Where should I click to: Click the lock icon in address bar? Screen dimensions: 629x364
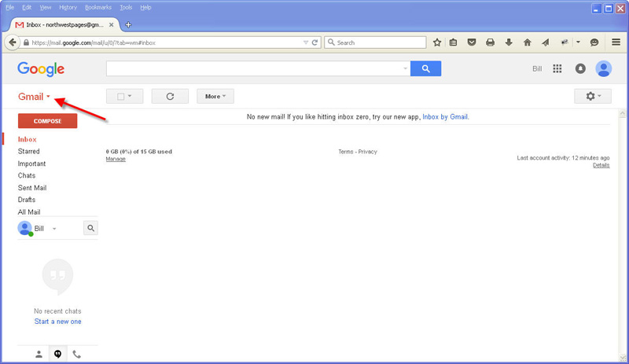[x=26, y=42]
